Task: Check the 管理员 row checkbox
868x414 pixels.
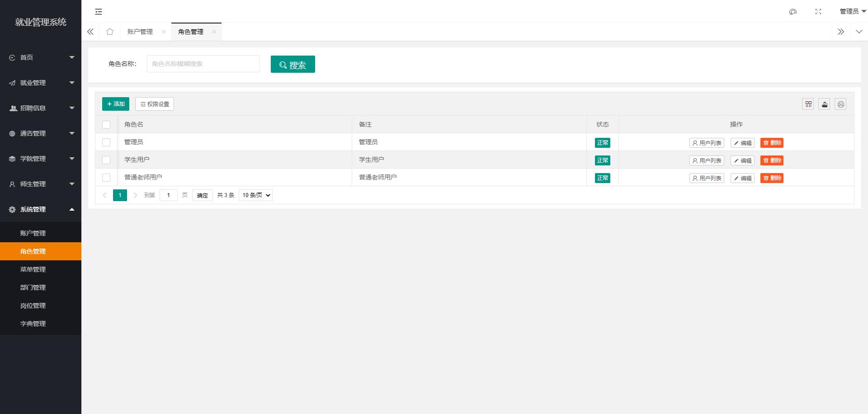Action: [x=106, y=142]
